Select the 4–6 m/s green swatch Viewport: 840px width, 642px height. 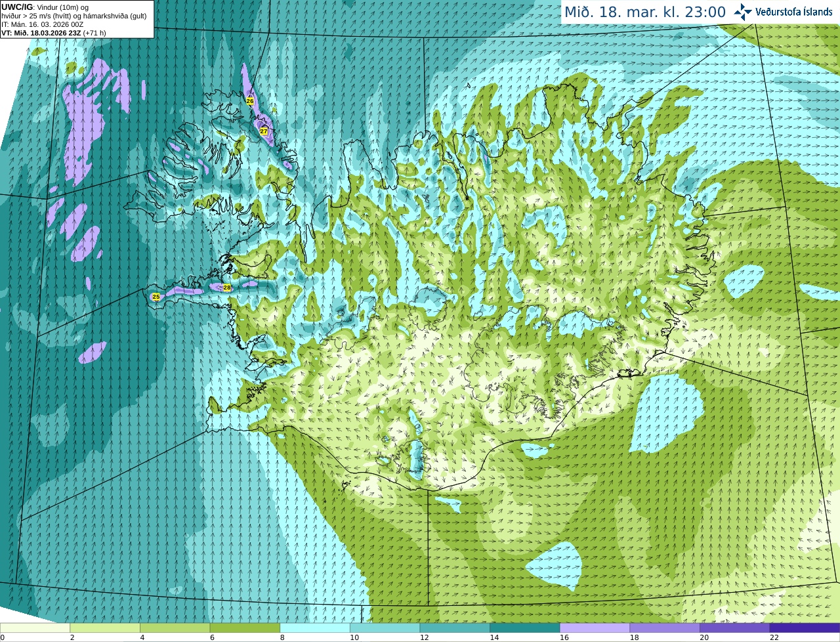tap(175, 628)
